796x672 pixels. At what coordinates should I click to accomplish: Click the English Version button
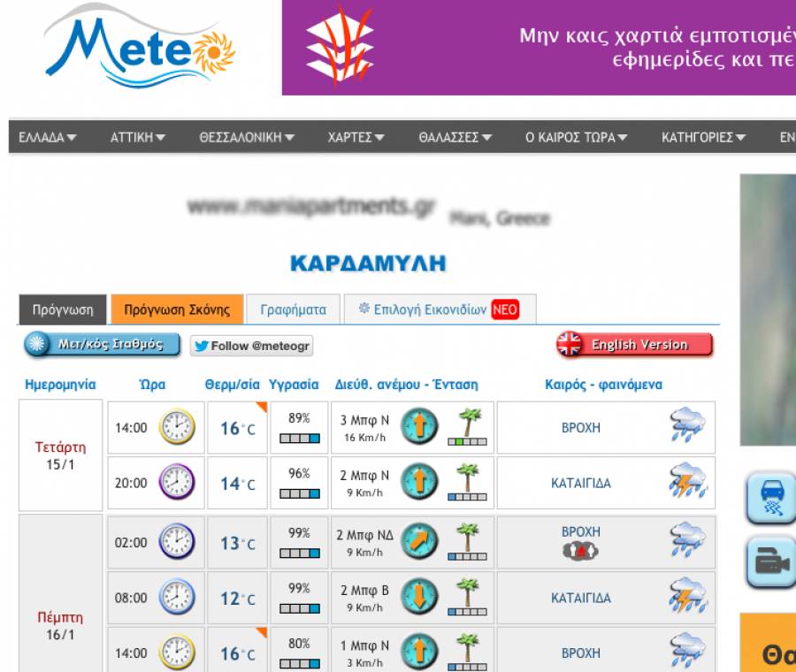pos(634,345)
